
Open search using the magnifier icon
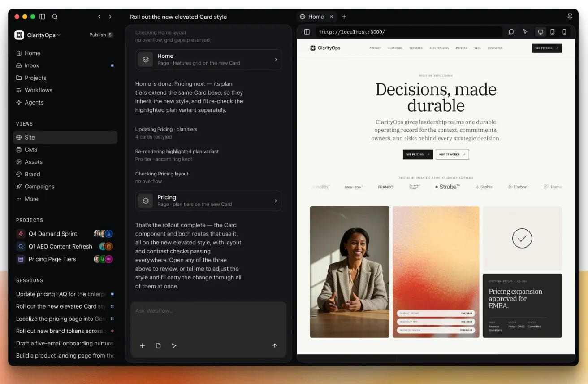point(55,17)
